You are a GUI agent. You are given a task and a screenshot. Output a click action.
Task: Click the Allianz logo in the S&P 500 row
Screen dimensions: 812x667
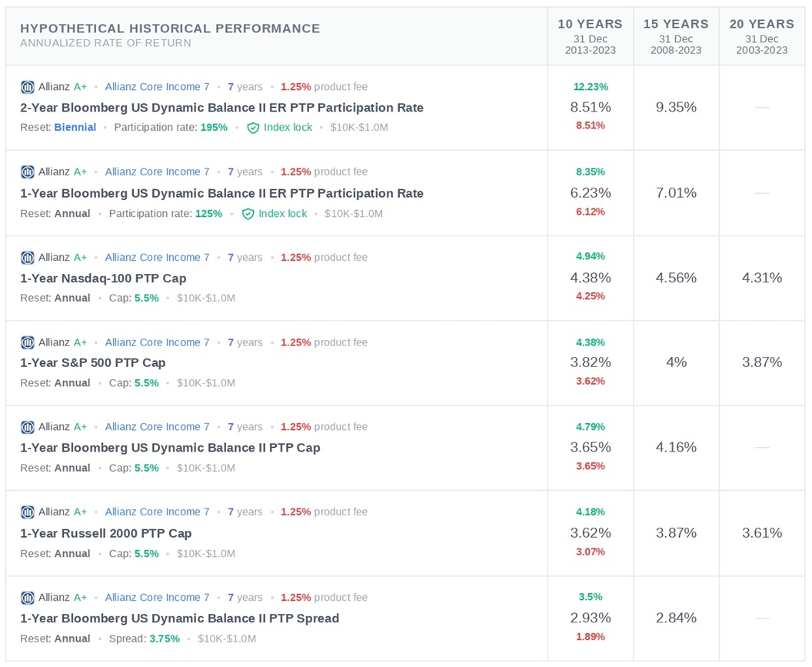click(x=28, y=342)
